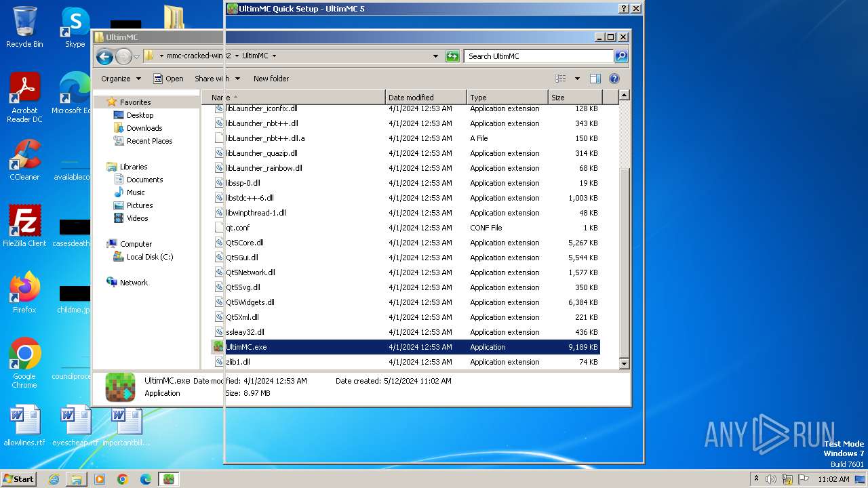Image resolution: width=868 pixels, height=488 pixels.
Task: Toggle the preview pane icon
Action: [595, 79]
